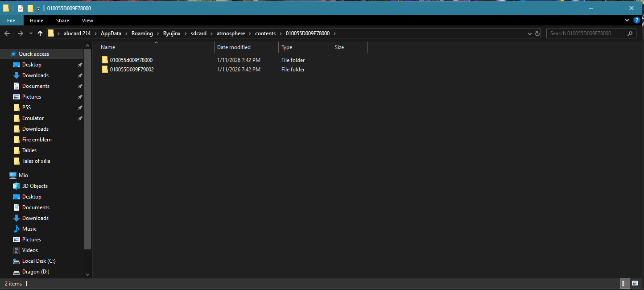644x290 pixels.
Task: Switch to Large icons view in status bar
Action: (x=635, y=284)
